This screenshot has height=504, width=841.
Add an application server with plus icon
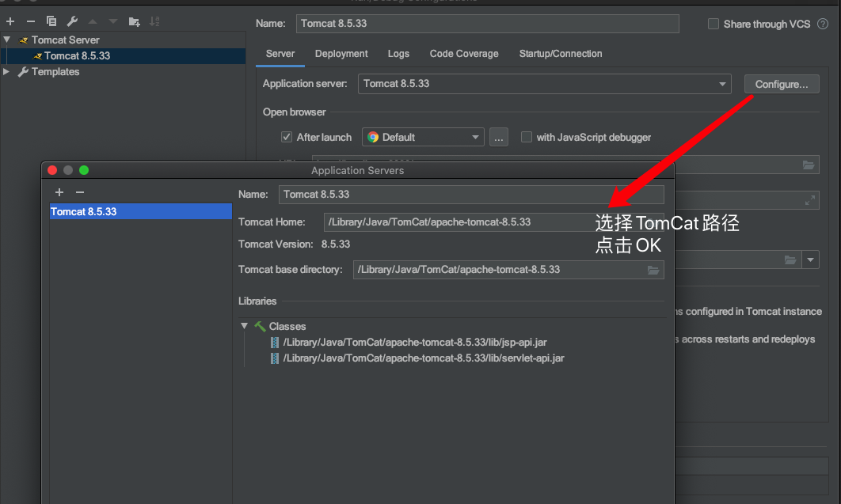pyautogui.click(x=59, y=192)
